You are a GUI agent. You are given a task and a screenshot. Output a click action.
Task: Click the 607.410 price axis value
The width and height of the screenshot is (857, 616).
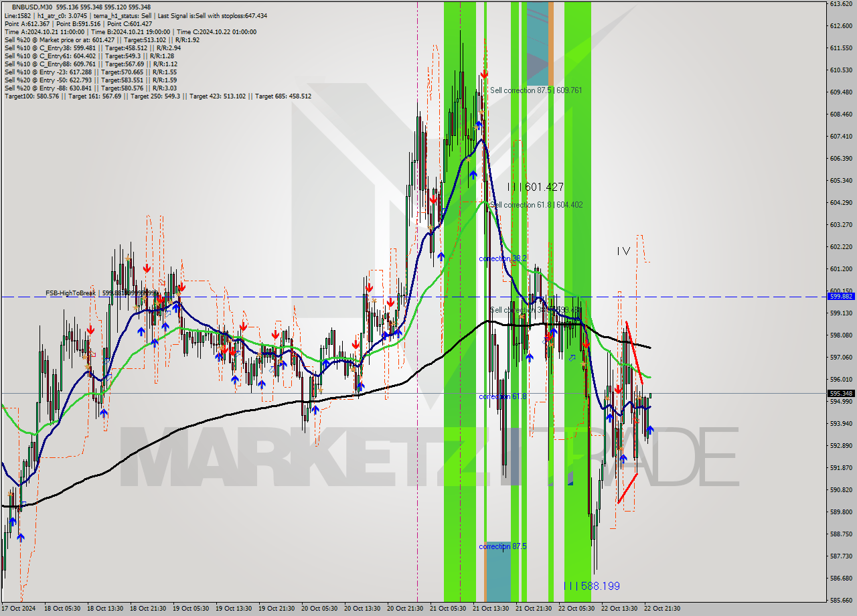(x=841, y=137)
